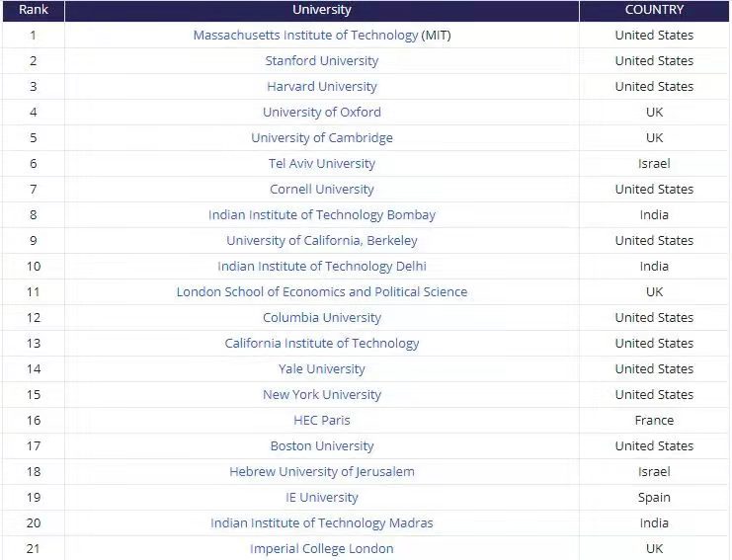
Task: Open University of California, Berkeley link
Action: [x=322, y=240]
